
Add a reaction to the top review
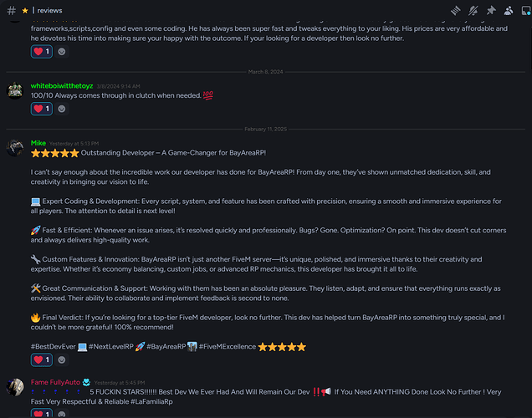tap(62, 51)
